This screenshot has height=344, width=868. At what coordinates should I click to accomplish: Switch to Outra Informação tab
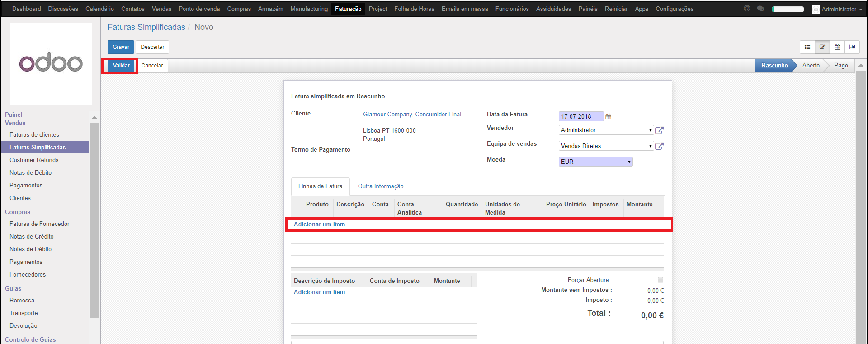tap(381, 186)
